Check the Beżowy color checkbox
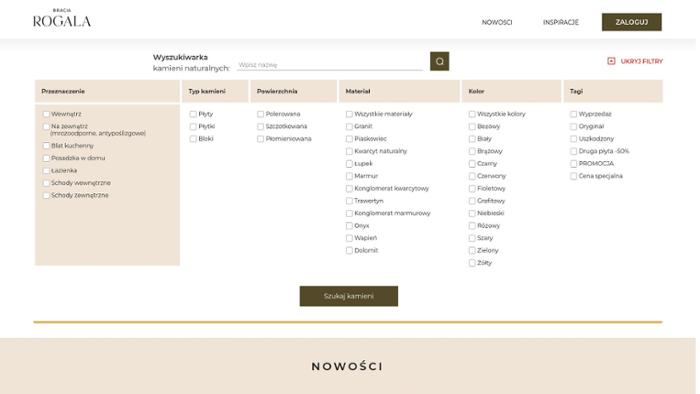The width and height of the screenshot is (700, 394). coord(472,127)
